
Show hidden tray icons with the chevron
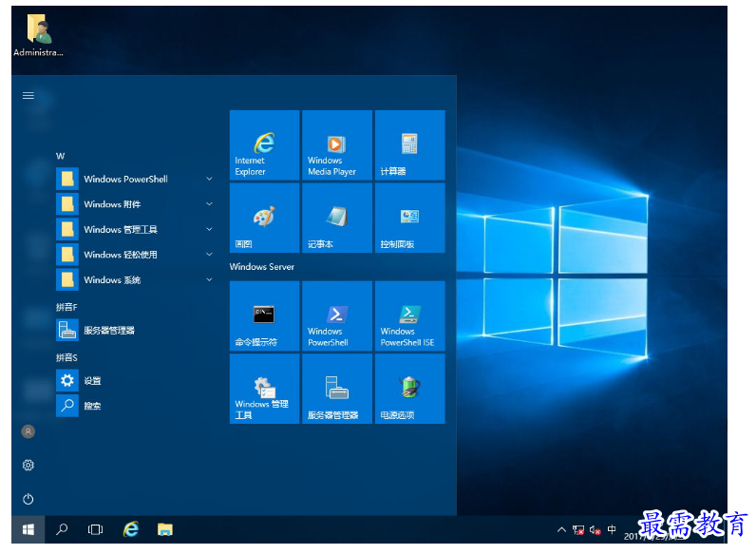coord(561,529)
